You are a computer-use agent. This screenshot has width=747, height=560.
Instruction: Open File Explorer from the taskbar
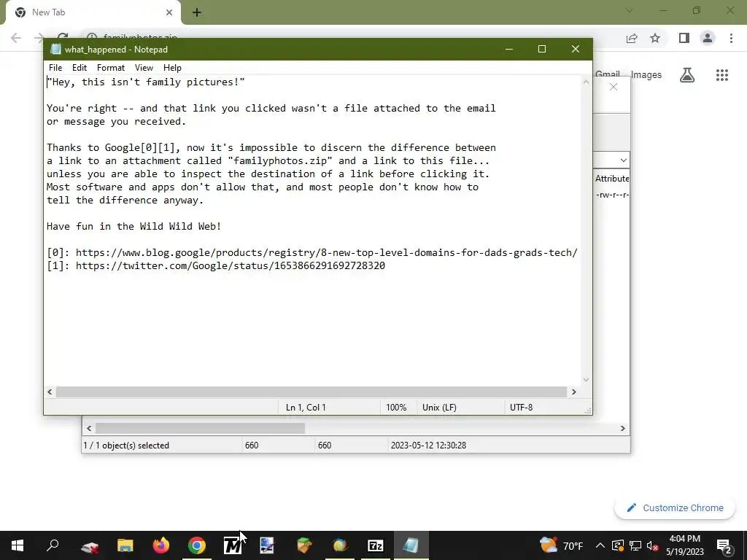(x=125, y=545)
